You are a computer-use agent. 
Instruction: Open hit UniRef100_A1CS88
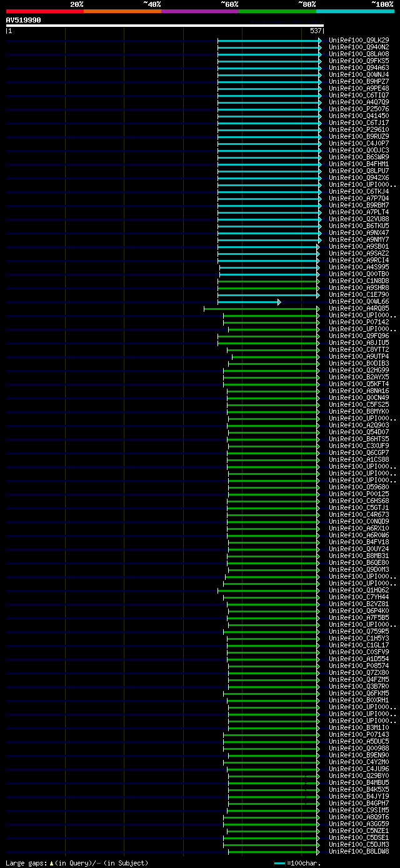pyautogui.click(x=359, y=459)
